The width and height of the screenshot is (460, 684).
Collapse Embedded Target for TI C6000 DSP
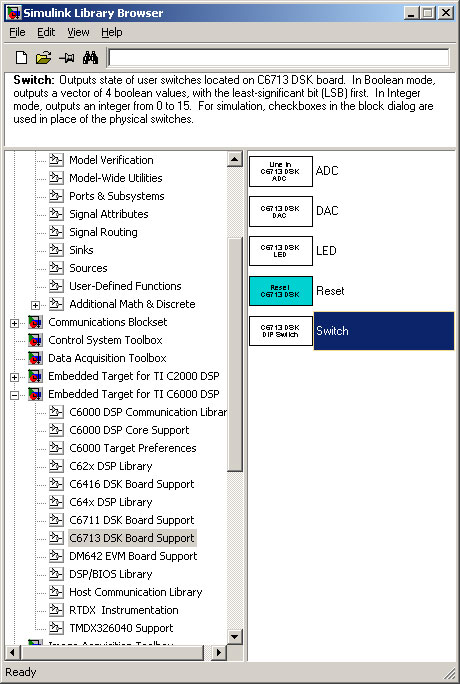tap(14, 395)
